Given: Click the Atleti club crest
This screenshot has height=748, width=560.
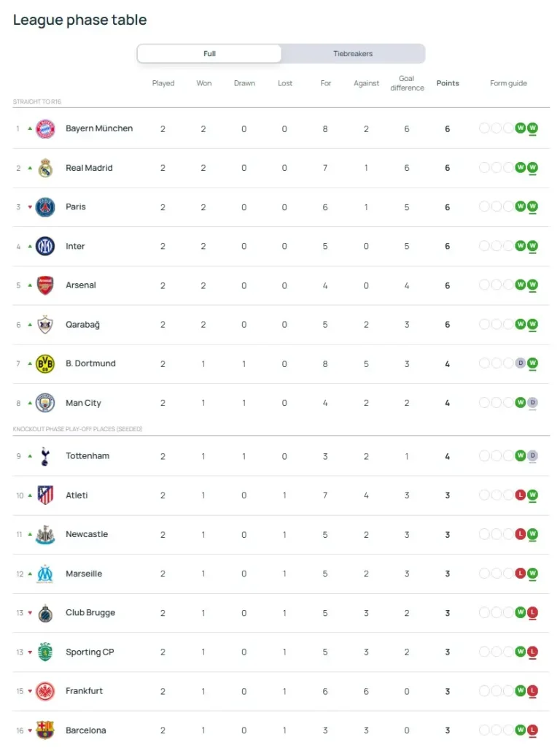Looking at the screenshot, I should tap(45, 496).
